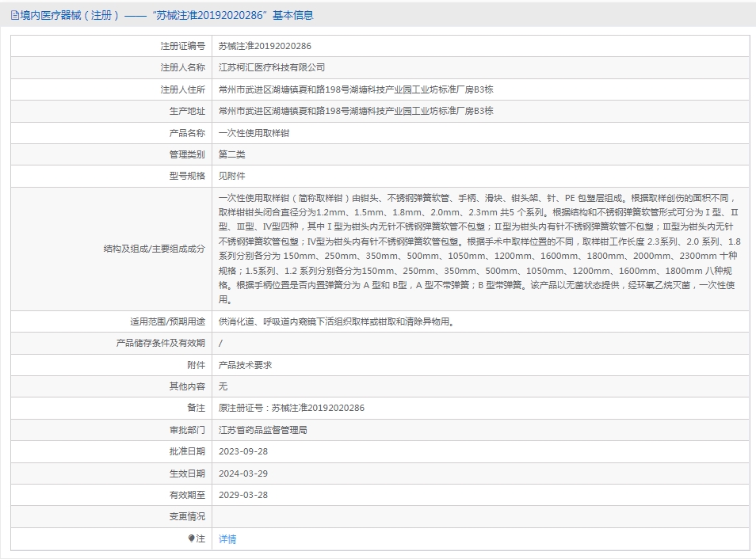
Task: Click the highlighted 常州市武进 text in 生产地址
Action: [x=241, y=111]
